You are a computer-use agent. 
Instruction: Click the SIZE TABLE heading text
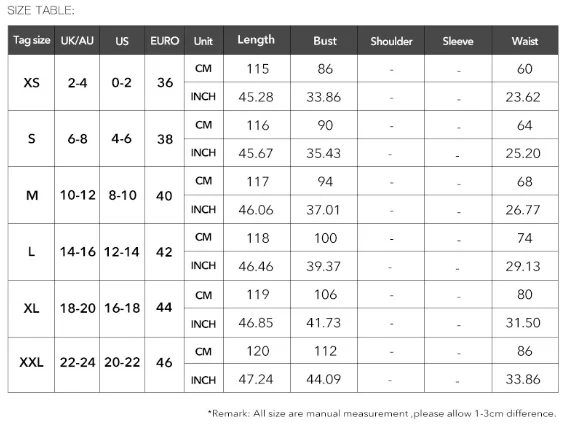tap(41, 10)
